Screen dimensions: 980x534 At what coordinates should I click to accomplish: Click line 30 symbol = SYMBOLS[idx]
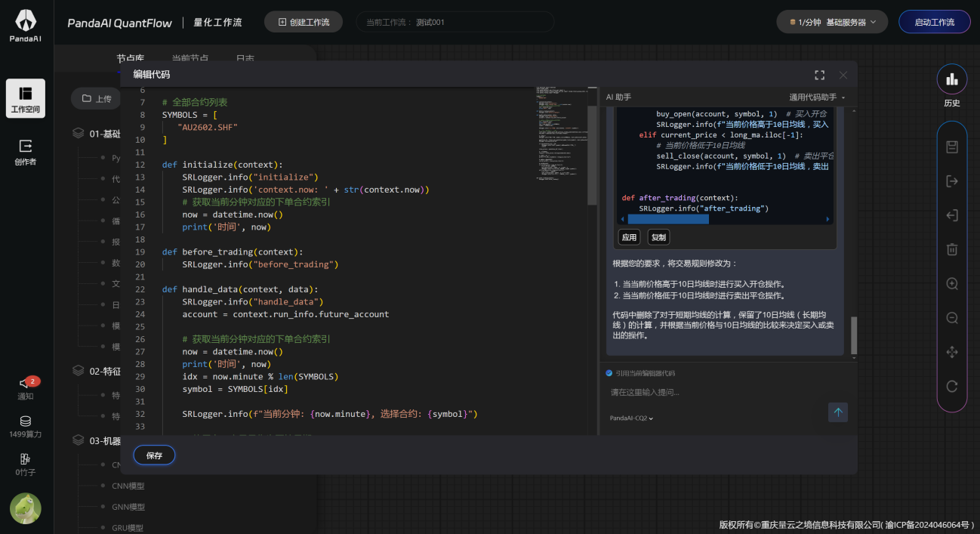(235, 389)
